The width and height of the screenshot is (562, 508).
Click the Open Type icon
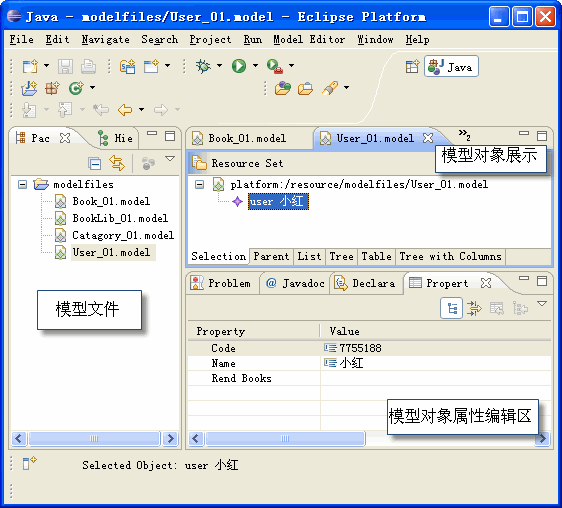point(282,88)
